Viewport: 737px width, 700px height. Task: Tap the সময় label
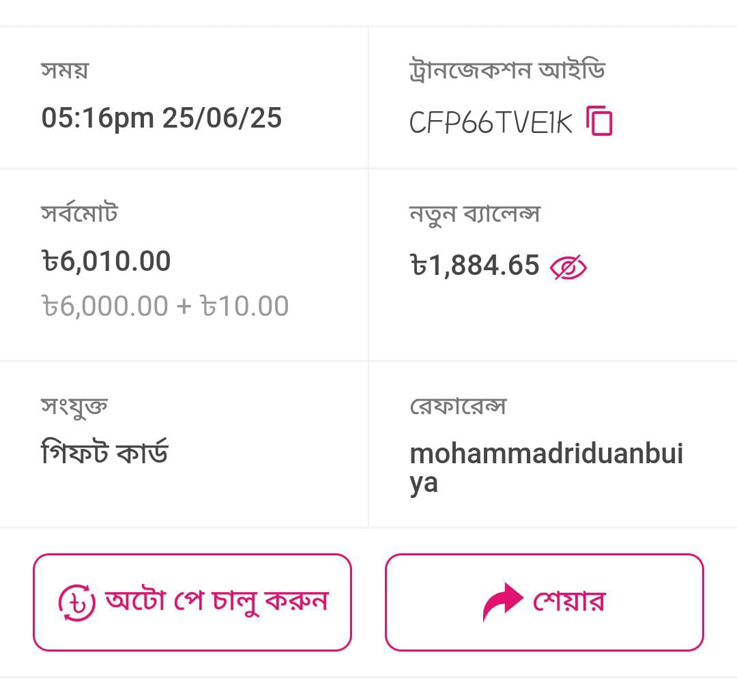pos(65,70)
